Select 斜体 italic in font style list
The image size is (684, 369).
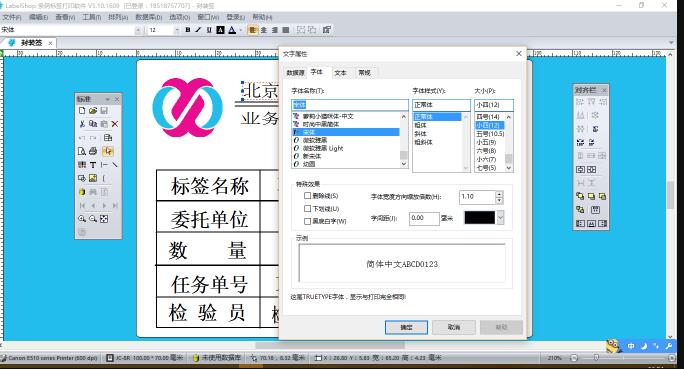pos(421,133)
